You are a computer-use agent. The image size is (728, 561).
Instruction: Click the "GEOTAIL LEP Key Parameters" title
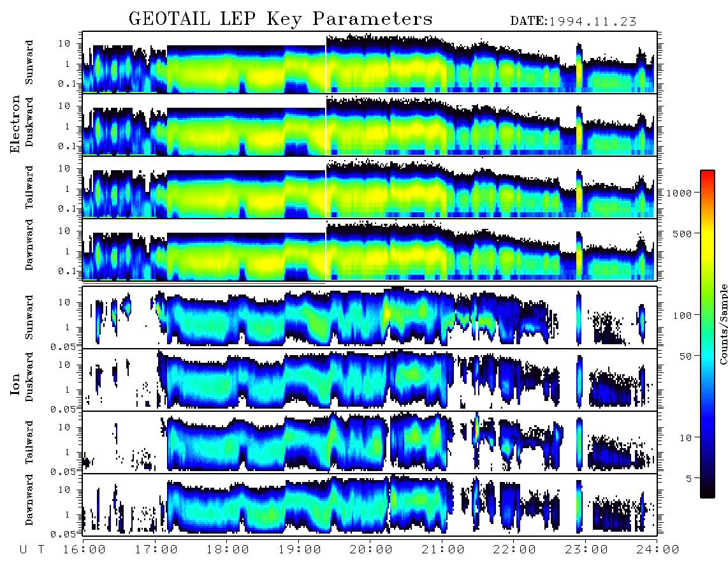[280, 20]
